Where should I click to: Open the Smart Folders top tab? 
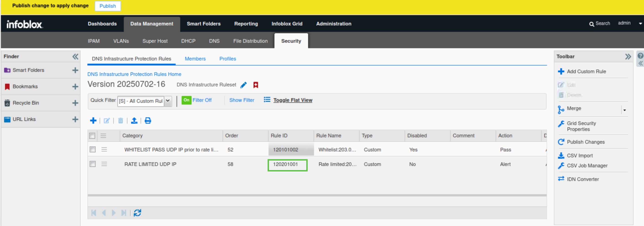pyautogui.click(x=203, y=24)
